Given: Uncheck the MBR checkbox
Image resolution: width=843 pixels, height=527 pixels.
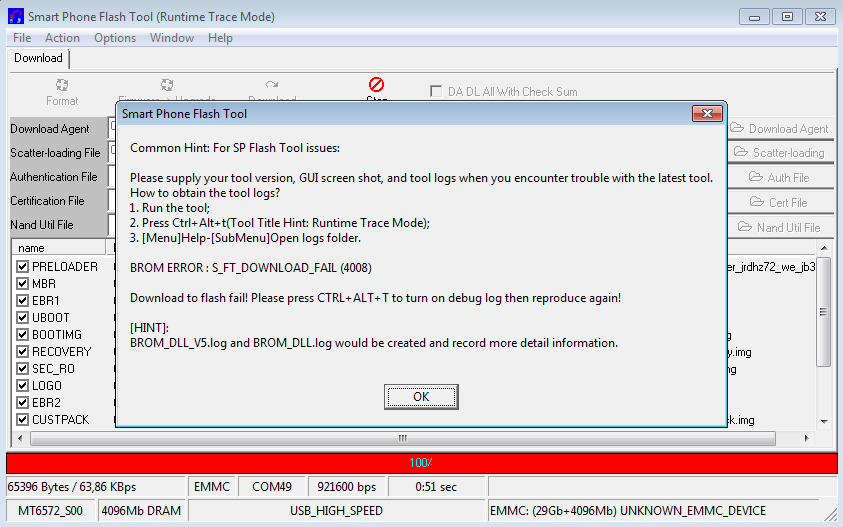Looking at the screenshot, I should point(23,283).
